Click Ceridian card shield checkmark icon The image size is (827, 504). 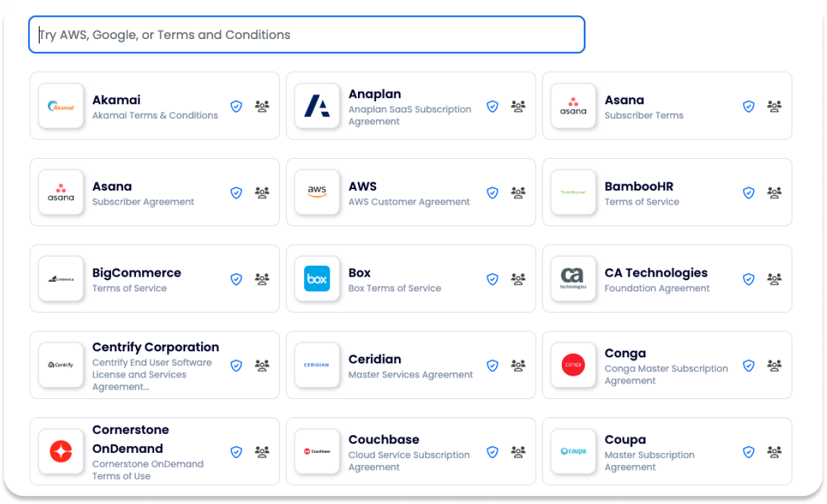click(x=493, y=365)
